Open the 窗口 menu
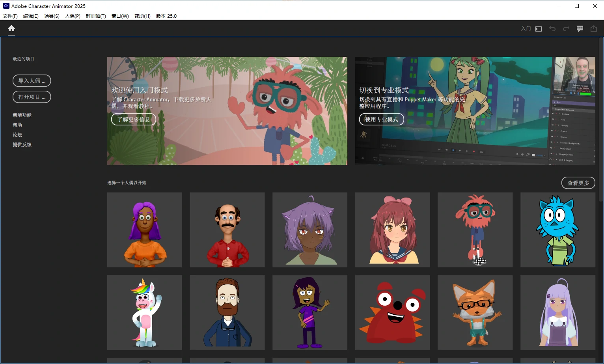This screenshot has width=604, height=364. click(120, 16)
